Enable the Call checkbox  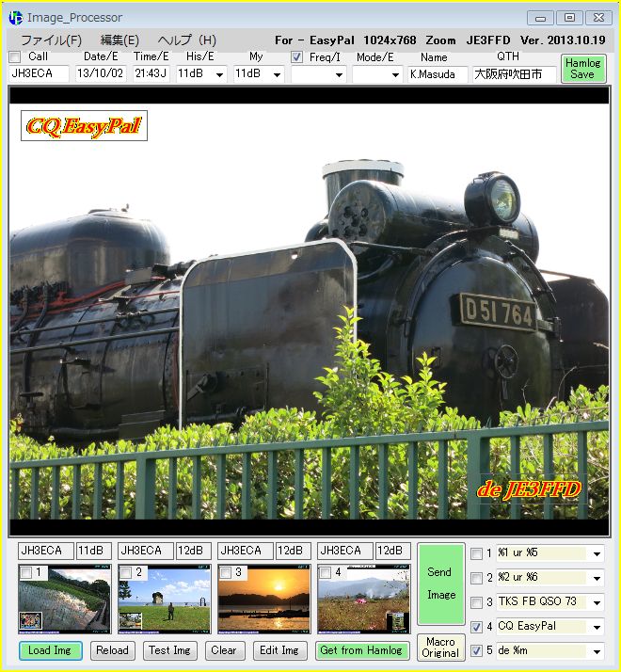coord(15,56)
